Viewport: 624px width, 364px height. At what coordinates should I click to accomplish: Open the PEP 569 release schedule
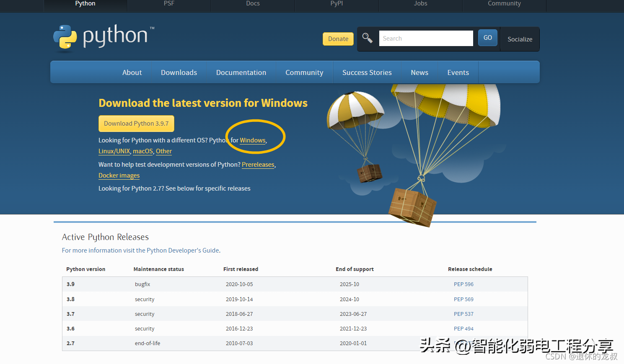click(463, 299)
